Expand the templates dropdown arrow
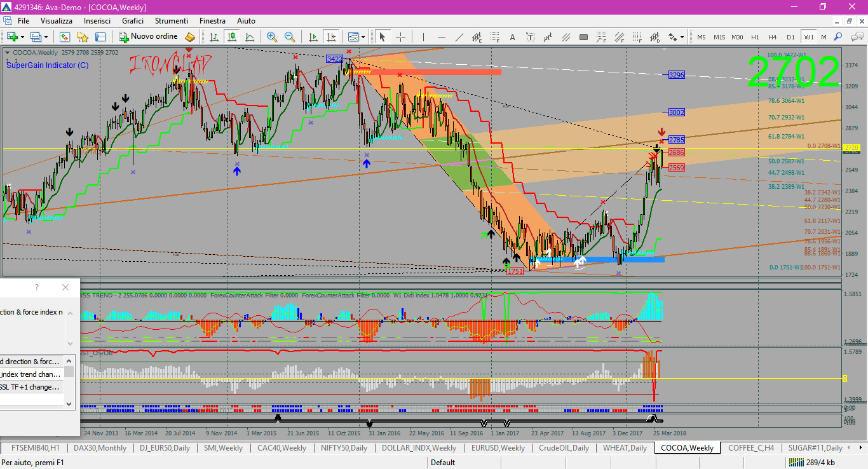This screenshot has height=469, width=868. click(x=363, y=37)
